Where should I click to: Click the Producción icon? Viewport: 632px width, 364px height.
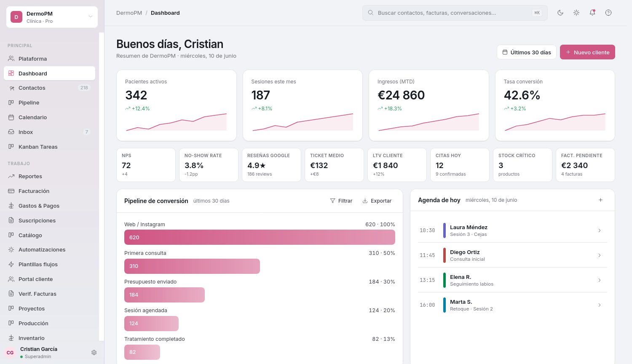(x=11, y=323)
